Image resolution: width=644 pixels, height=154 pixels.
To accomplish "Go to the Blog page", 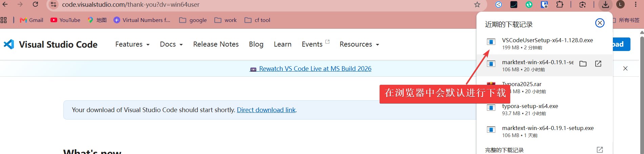I will (x=256, y=44).
